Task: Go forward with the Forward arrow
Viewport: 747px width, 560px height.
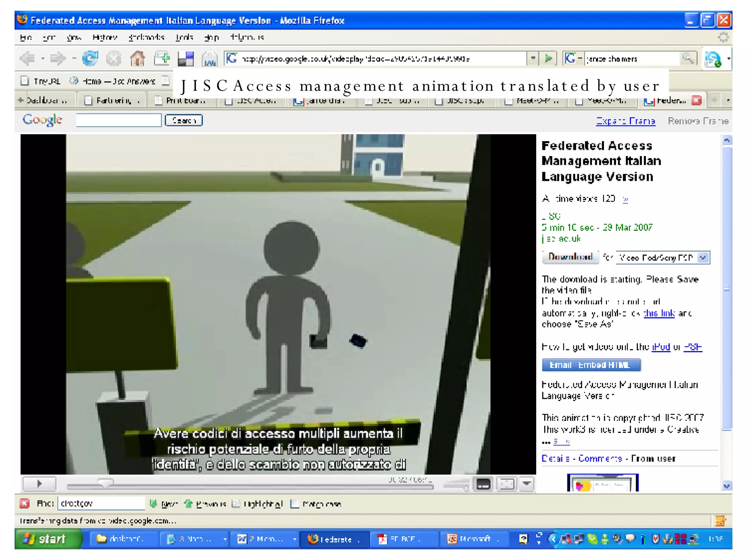Action: point(58,58)
